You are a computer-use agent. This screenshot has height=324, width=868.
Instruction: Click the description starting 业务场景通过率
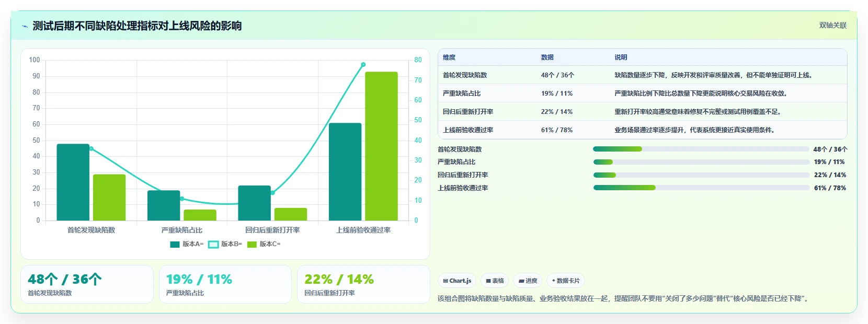[x=695, y=130]
